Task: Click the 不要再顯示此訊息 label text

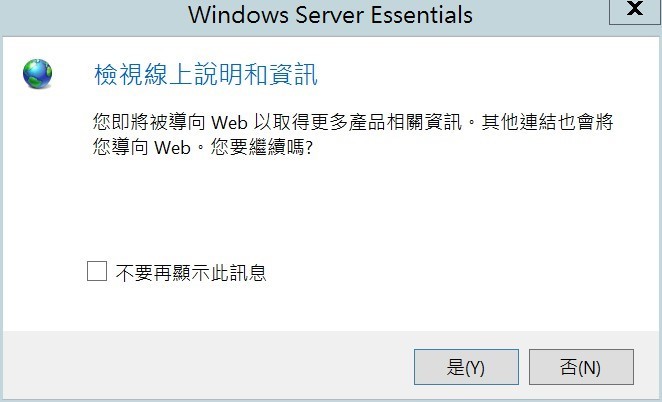Action: pyautogui.click(x=190, y=272)
